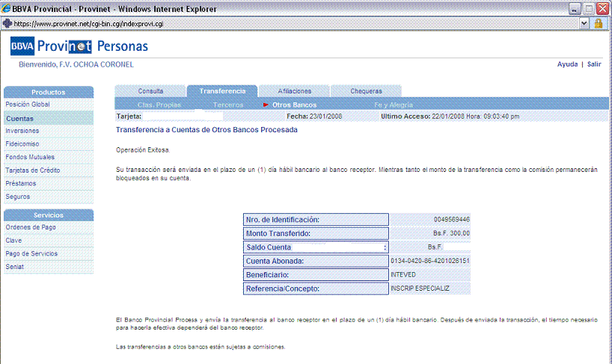The width and height of the screenshot is (612, 364).
Task: Close the Internet Explorer window
Action: [x=602, y=8]
